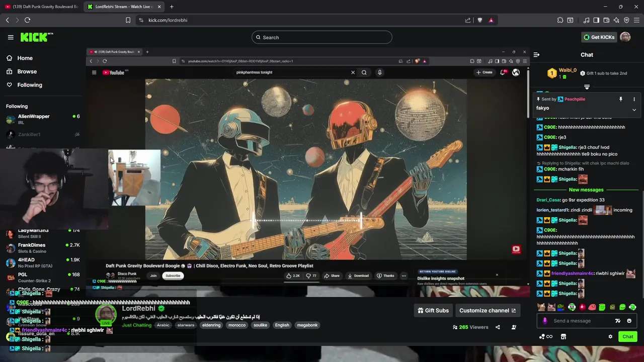Click Peachpiiie username in pinned message
The height and width of the screenshot is (362, 644).
point(575,99)
